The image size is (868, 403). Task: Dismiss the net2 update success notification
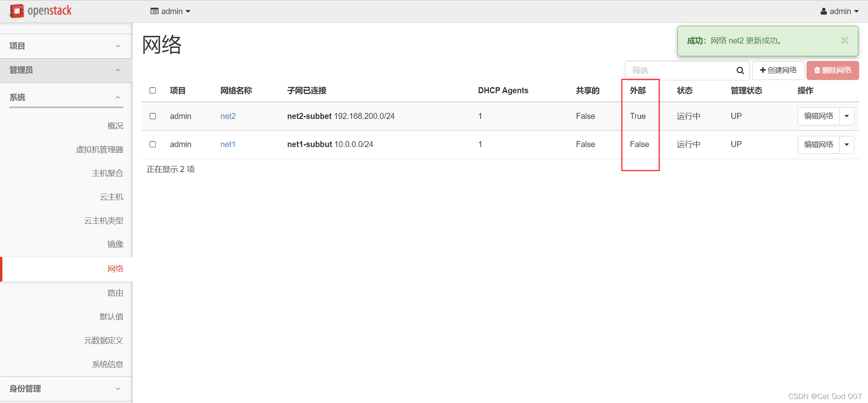coord(844,41)
